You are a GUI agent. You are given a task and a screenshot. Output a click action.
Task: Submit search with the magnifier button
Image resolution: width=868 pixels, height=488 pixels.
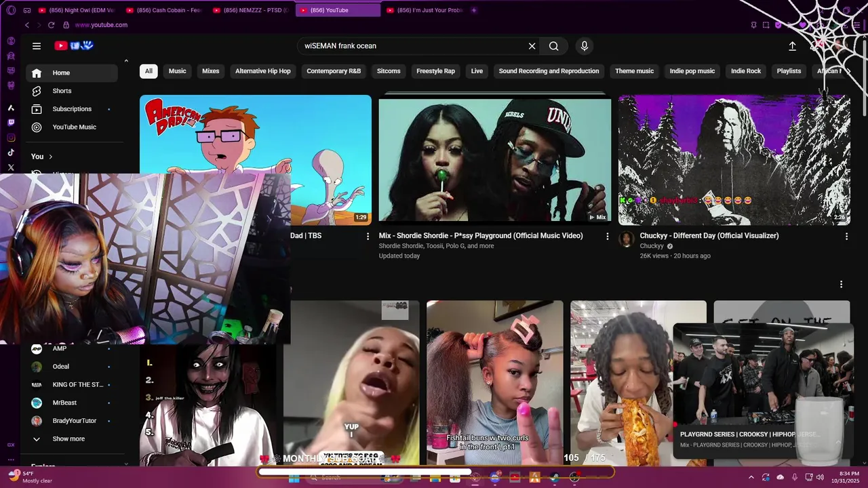[554, 46]
